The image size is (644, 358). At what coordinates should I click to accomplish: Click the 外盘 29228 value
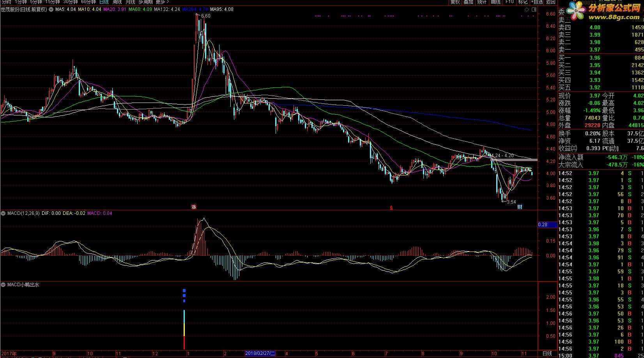click(593, 125)
